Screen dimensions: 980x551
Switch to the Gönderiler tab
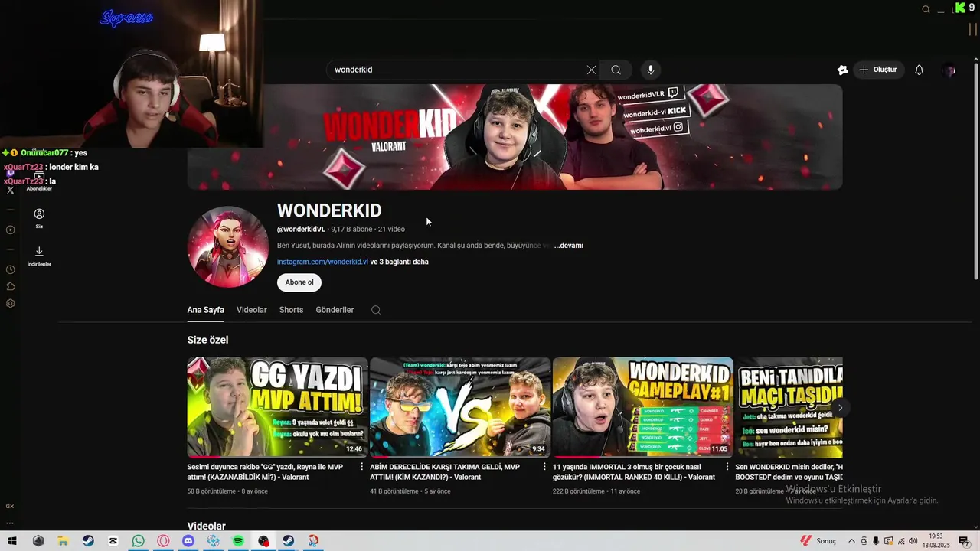pyautogui.click(x=335, y=310)
